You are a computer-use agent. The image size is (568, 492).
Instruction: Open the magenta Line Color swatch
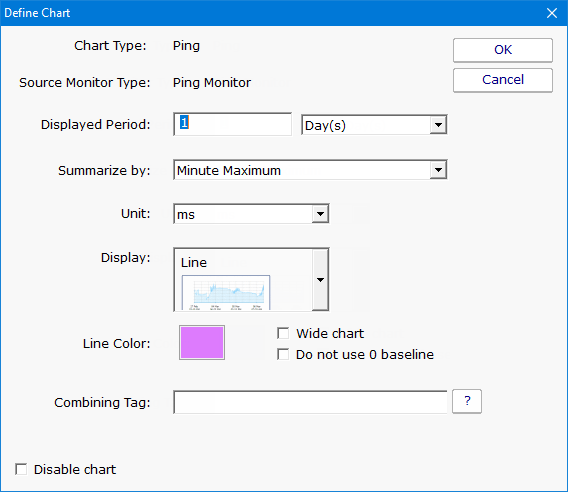pos(202,342)
